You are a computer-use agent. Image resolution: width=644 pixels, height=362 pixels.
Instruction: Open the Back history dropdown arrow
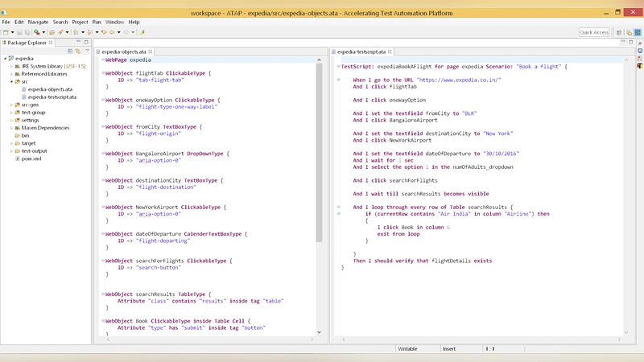click(x=118, y=32)
